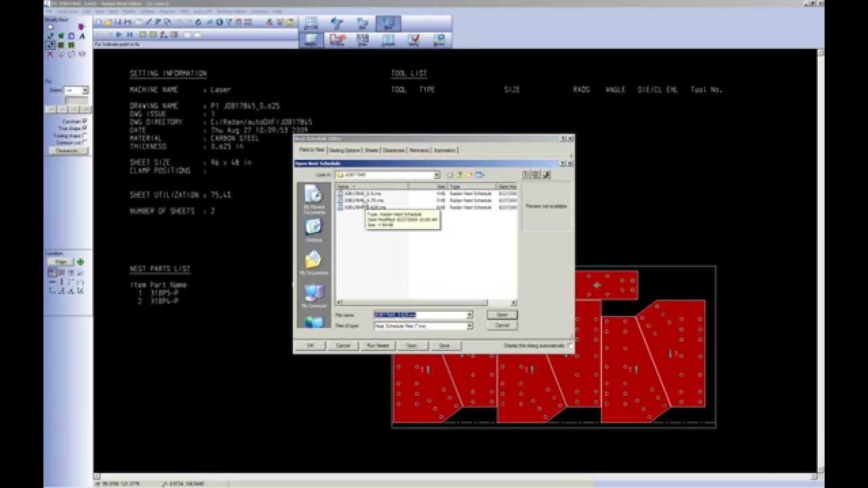The width and height of the screenshot is (868, 488).
Task: Expand the Files of type dropdown
Action: [x=469, y=326]
